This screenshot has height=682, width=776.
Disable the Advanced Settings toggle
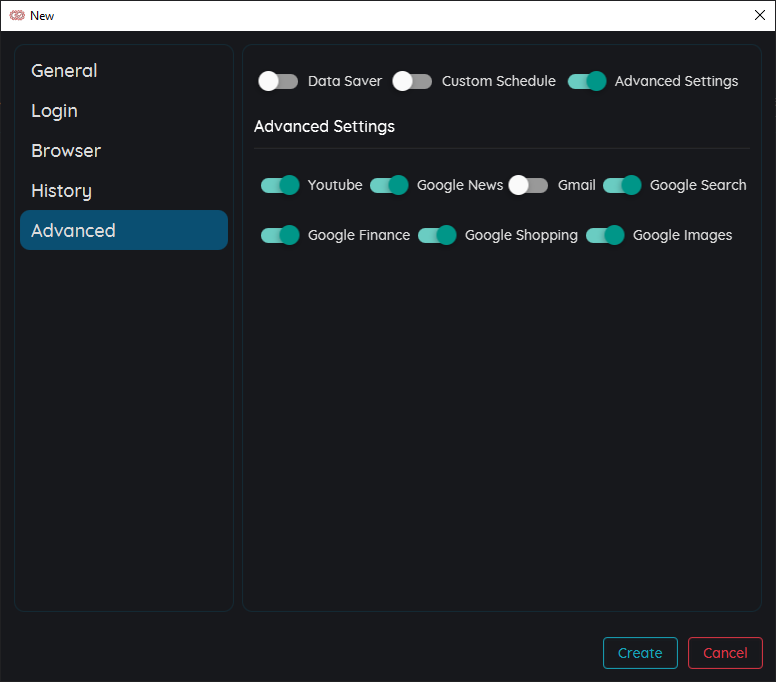[x=587, y=81]
